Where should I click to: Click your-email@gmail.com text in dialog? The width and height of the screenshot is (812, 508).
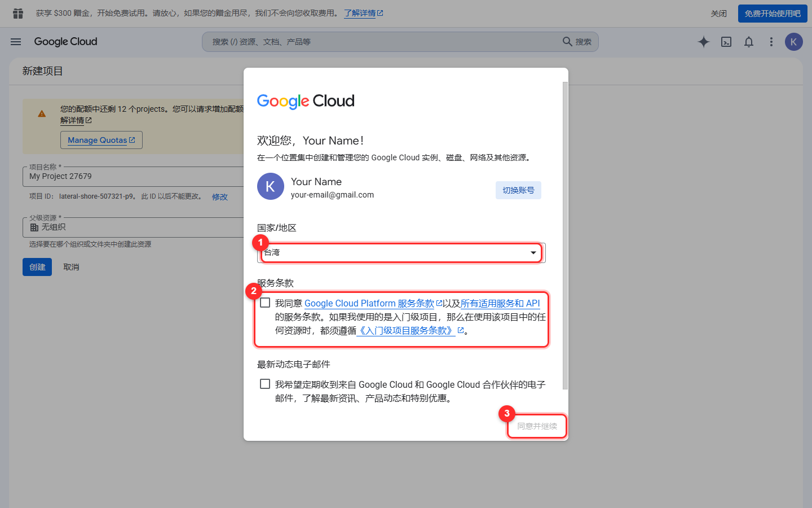pos(332,195)
